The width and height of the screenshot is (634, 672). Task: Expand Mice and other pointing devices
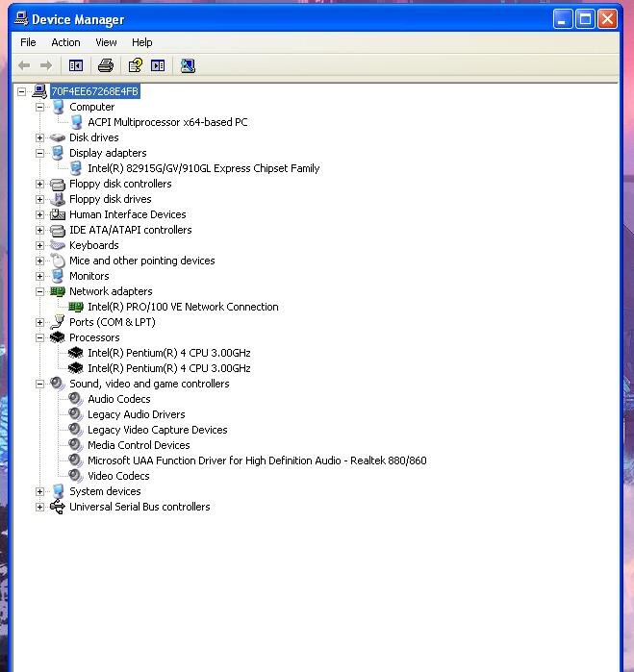(x=39, y=261)
